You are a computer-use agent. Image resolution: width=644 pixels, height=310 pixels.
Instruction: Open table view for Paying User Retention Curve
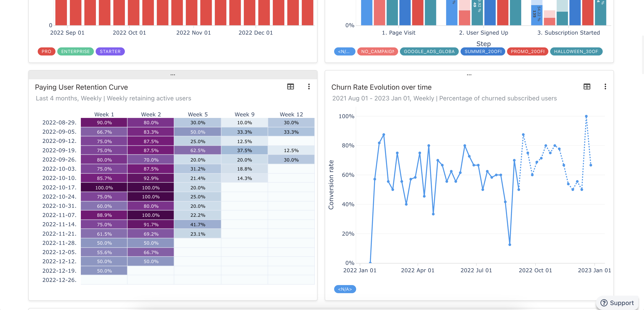click(290, 86)
